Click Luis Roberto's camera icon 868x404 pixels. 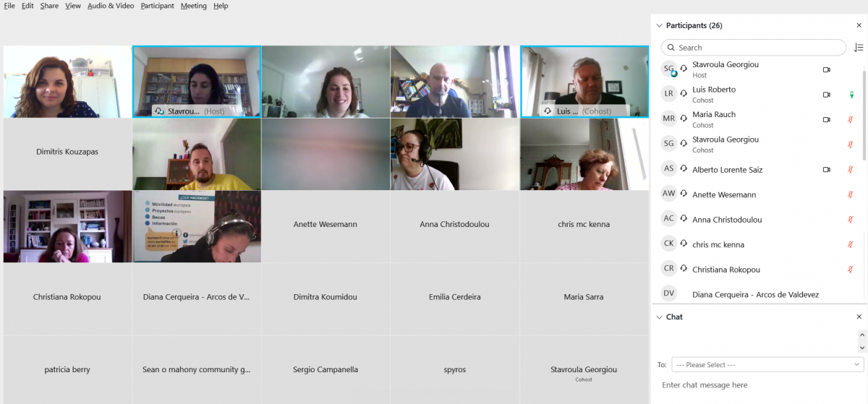pos(826,95)
